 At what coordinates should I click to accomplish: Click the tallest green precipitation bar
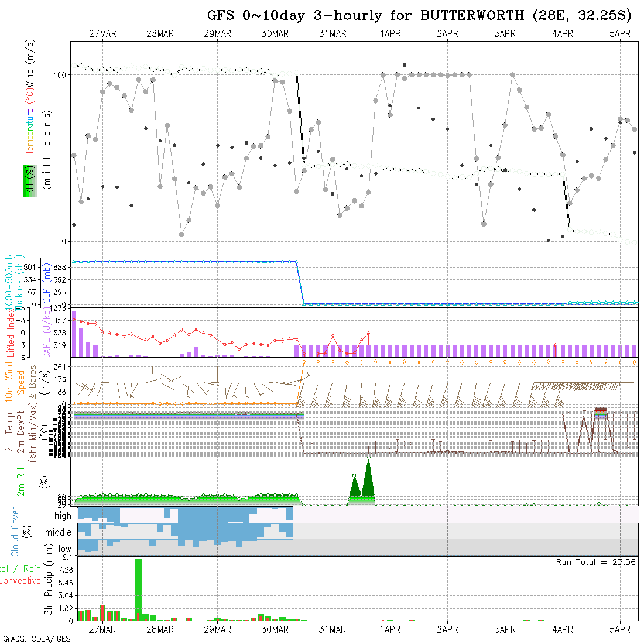pyautogui.click(x=138, y=588)
